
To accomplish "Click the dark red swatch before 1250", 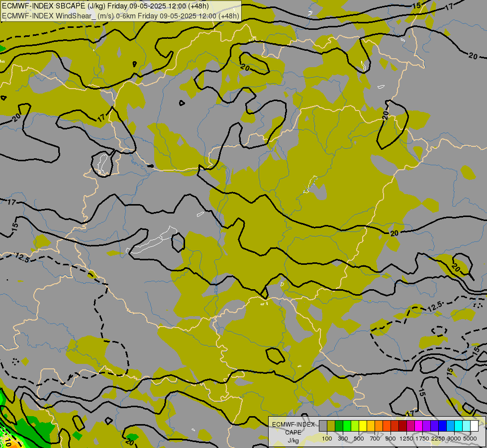I will pyautogui.click(x=402, y=426).
